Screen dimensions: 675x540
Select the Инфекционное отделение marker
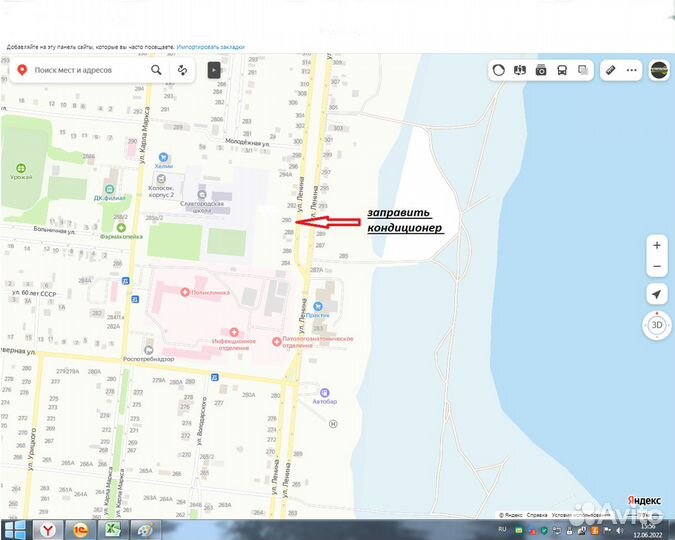tap(234, 332)
